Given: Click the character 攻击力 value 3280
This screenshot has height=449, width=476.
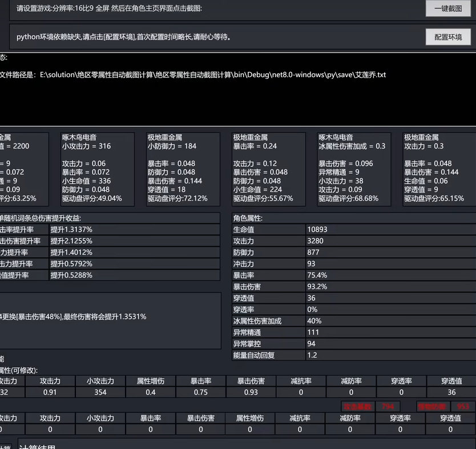Looking at the screenshot, I should tap(390, 241).
